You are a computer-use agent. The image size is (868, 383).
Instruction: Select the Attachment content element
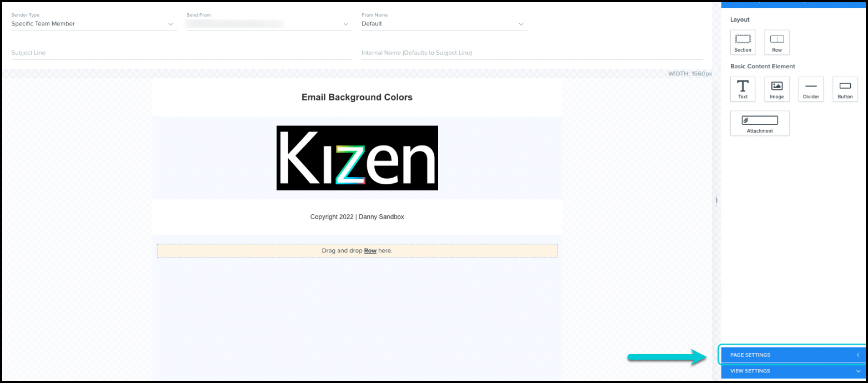pos(759,123)
